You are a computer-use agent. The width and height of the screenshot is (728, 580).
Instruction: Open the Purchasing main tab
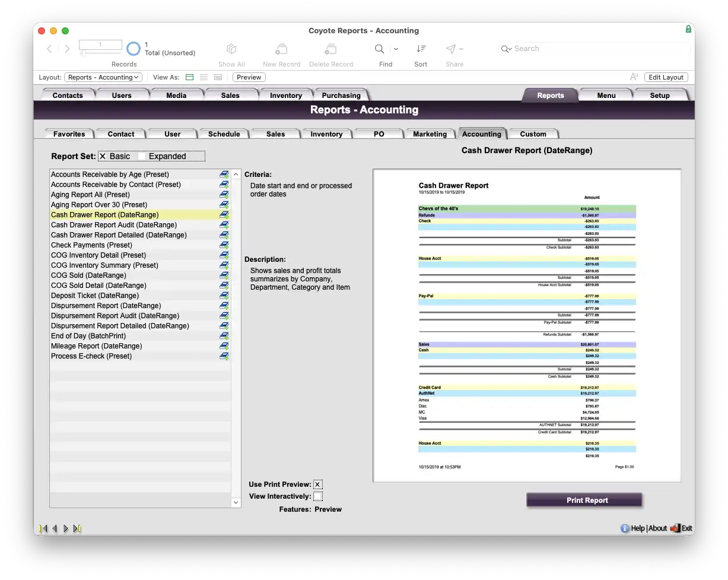tap(341, 96)
